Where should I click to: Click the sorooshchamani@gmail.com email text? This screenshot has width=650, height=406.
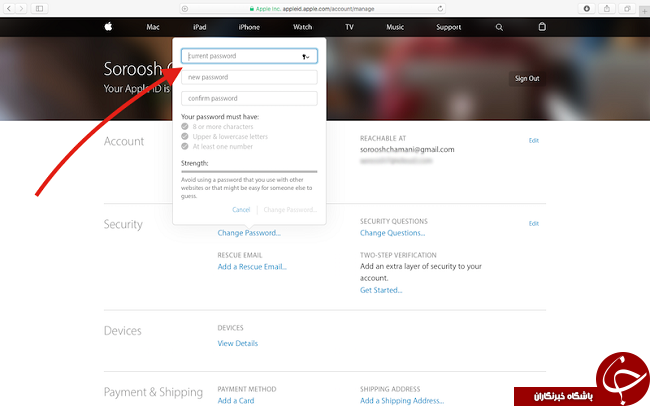click(407, 149)
